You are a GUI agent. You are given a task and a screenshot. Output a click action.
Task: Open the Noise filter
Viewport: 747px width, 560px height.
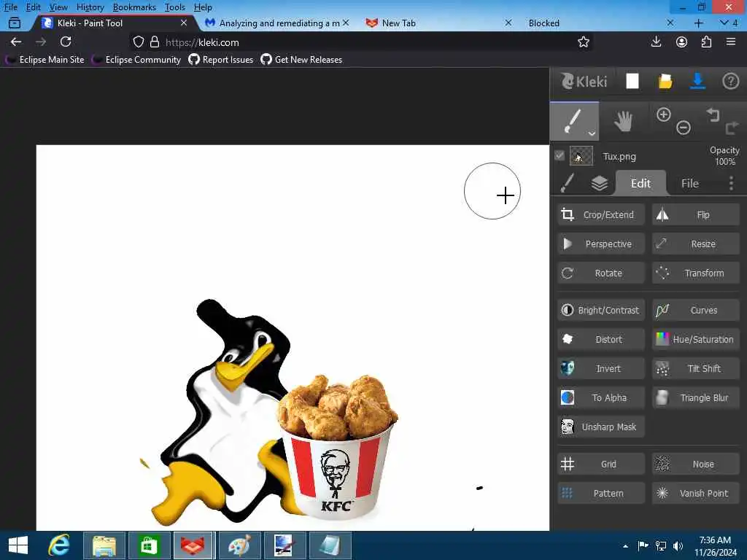[x=695, y=464]
